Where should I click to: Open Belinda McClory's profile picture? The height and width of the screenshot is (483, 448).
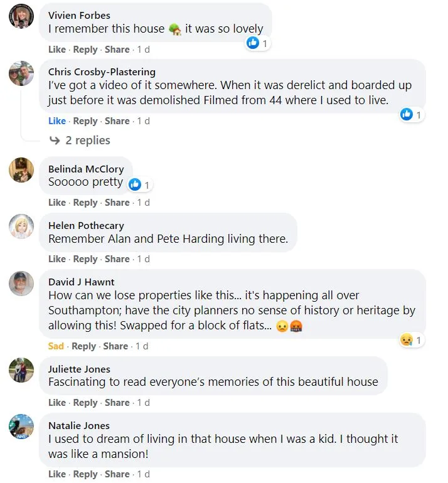[x=21, y=170]
